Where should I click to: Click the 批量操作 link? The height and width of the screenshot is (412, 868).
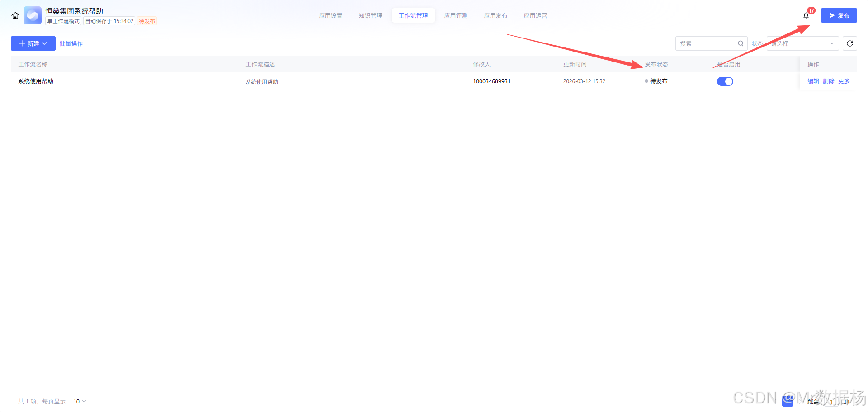[x=71, y=43]
